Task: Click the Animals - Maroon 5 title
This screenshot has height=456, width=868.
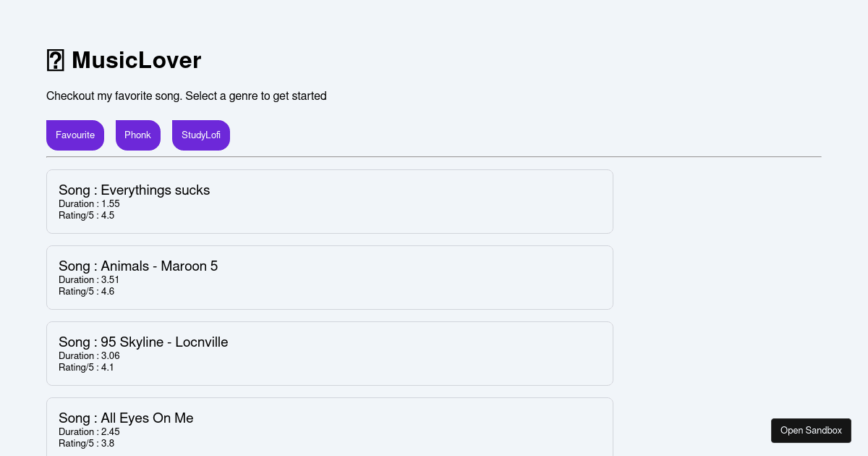Action: (x=138, y=266)
